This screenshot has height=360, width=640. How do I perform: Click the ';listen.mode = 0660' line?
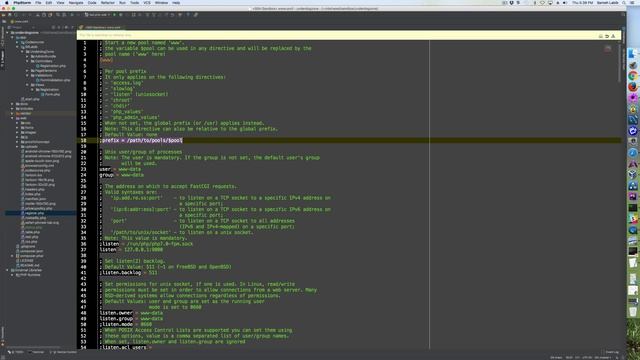(126, 324)
